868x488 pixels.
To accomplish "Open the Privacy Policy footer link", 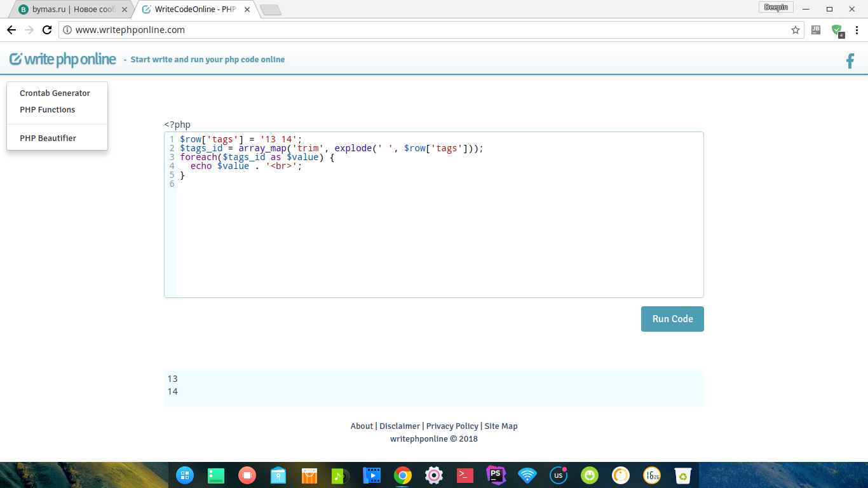I will coord(452,426).
